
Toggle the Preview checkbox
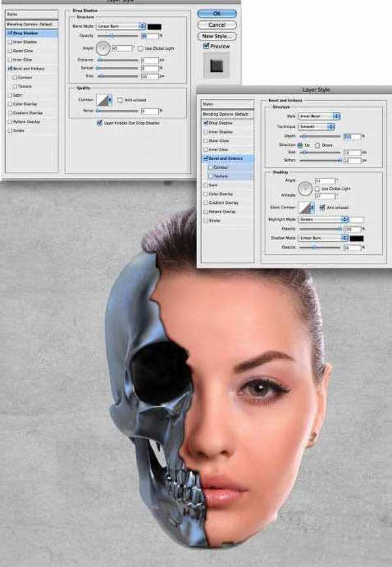click(x=206, y=46)
